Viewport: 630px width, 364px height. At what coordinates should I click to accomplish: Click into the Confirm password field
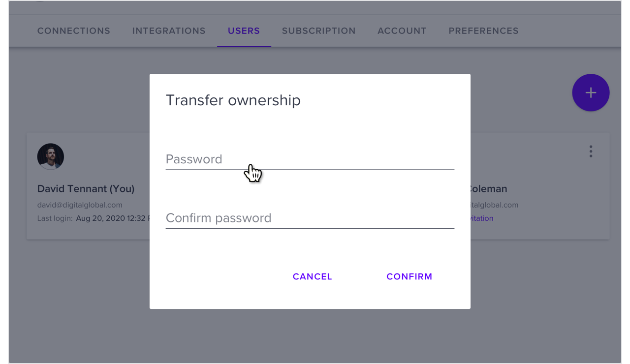pyautogui.click(x=310, y=218)
